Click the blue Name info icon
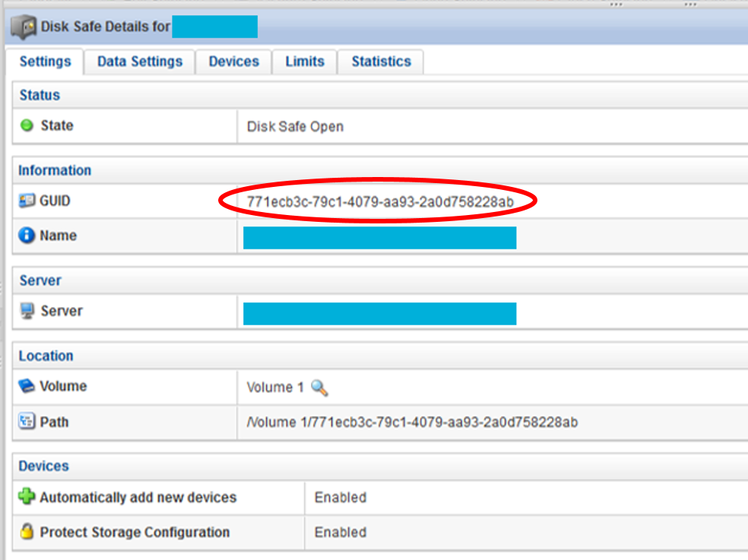The height and width of the screenshot is (560, 748). 27,235
